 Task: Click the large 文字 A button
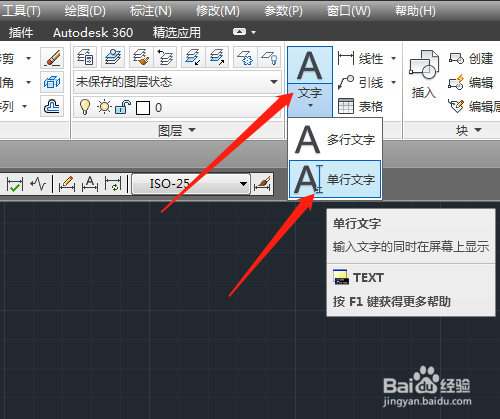tap(310, 65)
